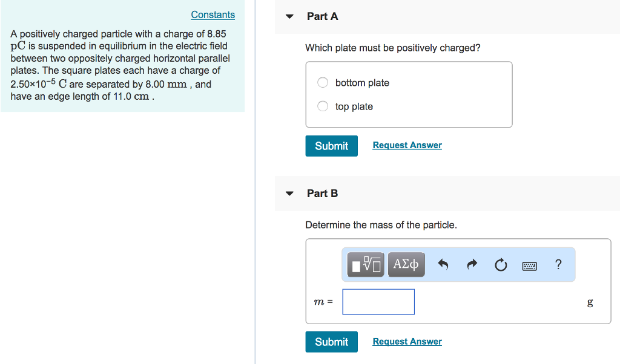Open the Greek symbols ΑΣφ palette
Image resolution: width=620 pixels, height=364 pixels.
[x=406, y=264]
